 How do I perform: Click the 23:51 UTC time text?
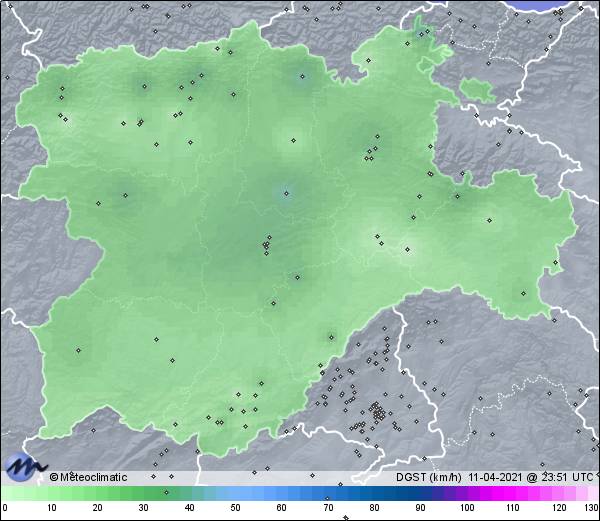(566, 477)
